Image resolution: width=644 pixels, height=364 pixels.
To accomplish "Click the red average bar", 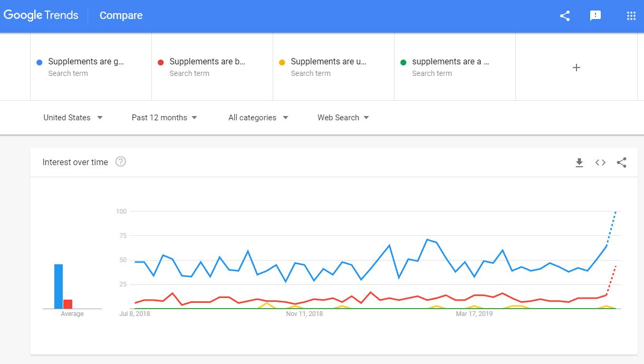I will point(68,304).
